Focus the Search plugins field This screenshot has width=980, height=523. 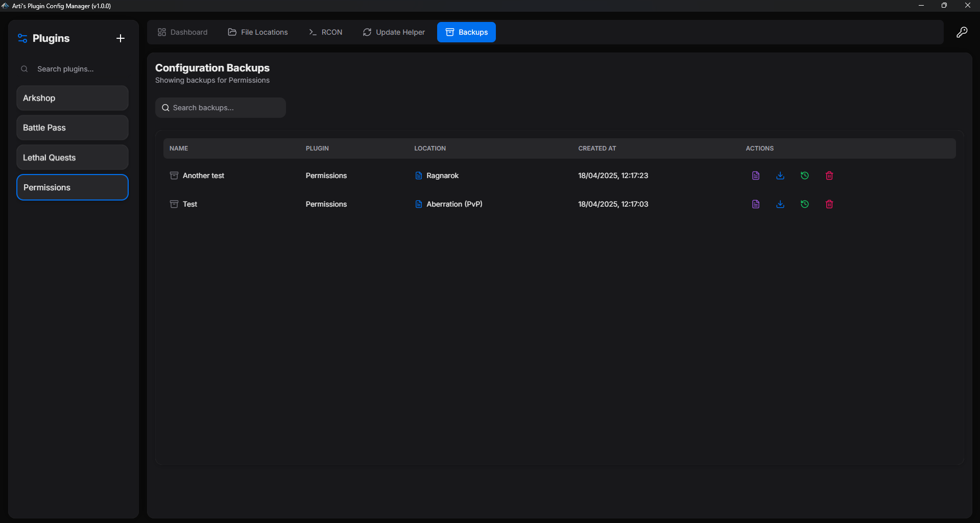73,69
